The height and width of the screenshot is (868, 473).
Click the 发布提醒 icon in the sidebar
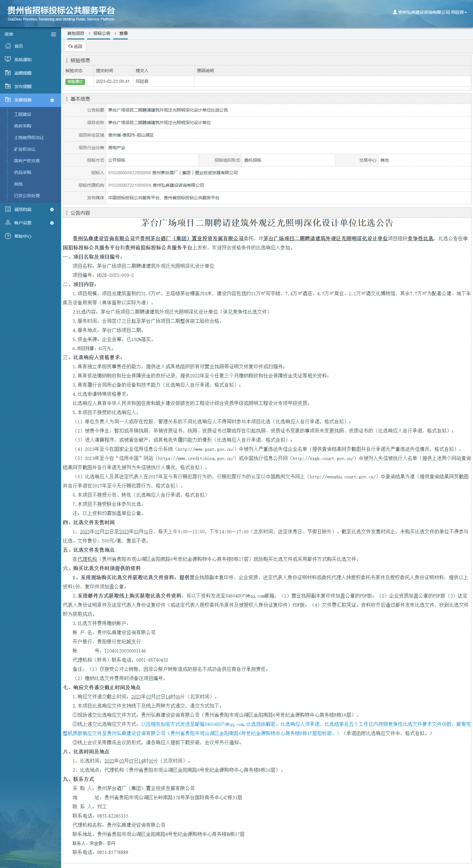8,86
